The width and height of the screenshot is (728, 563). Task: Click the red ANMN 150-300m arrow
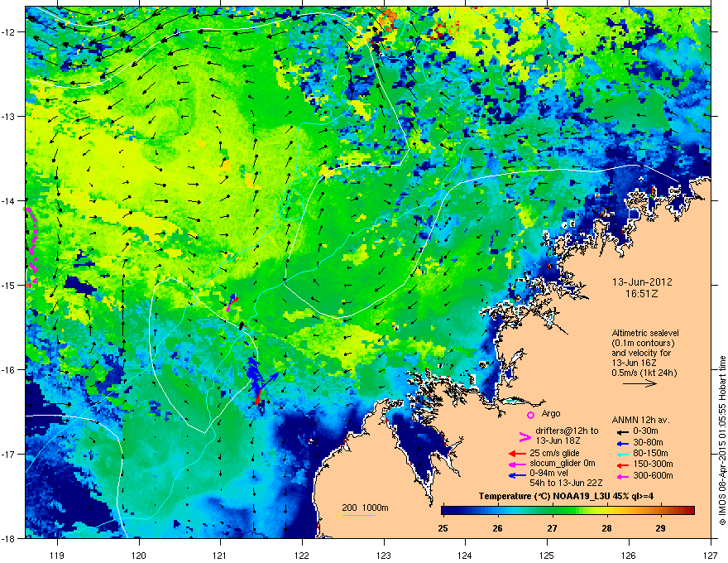(622, 464)
